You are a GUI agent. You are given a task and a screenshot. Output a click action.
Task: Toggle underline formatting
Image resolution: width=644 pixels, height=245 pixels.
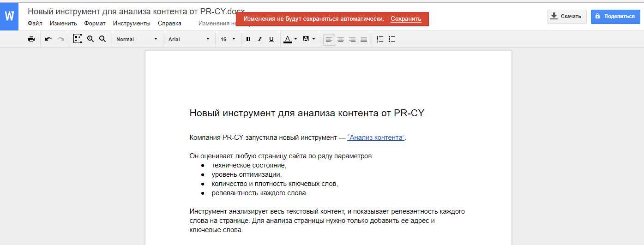point(271,39)
